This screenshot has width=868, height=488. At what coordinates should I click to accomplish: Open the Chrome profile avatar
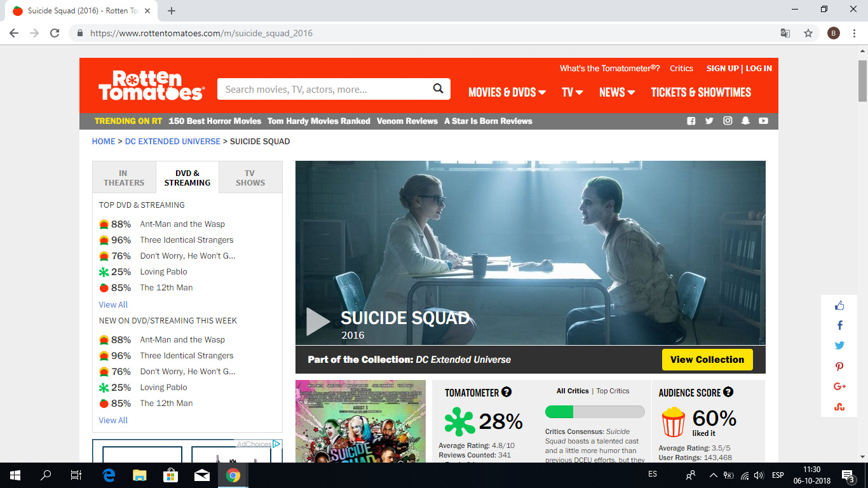(834, 33)
